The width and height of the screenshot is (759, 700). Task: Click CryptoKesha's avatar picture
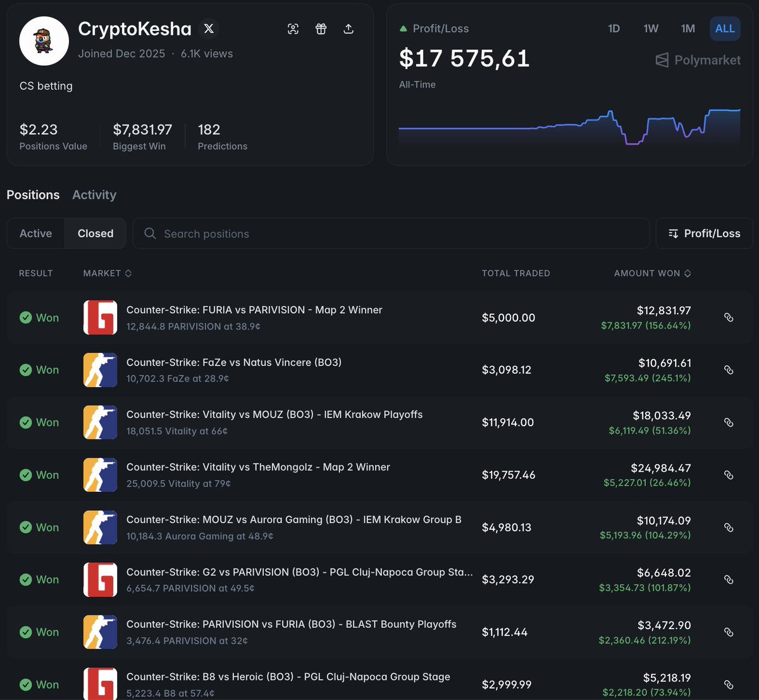[x=44, y=41]
